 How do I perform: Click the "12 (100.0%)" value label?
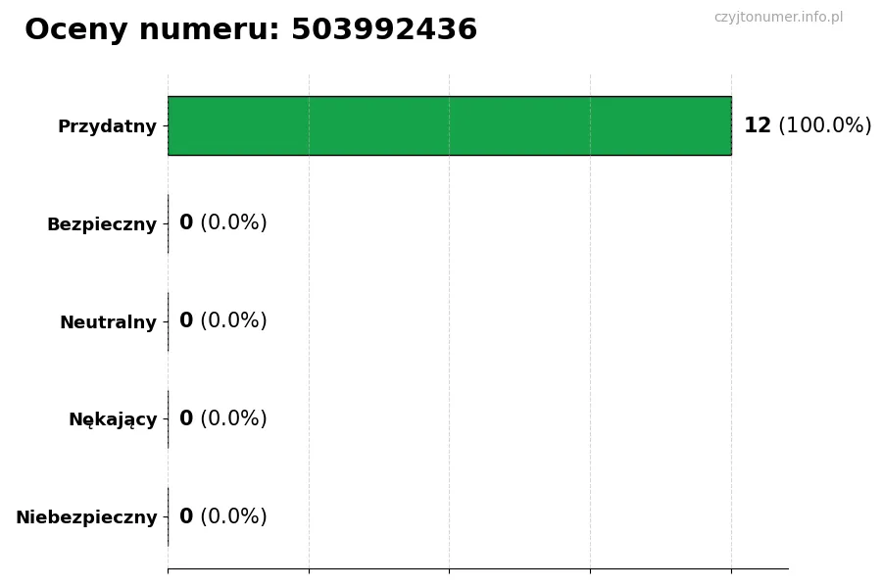point(808,125)
